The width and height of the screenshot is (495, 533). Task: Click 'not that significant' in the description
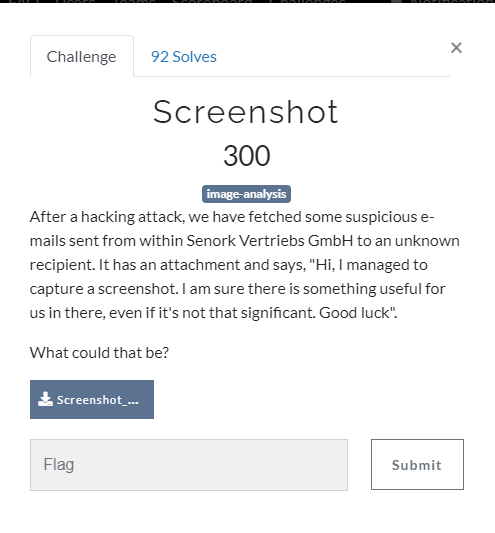pyautogui.click(x=249, y=313)
